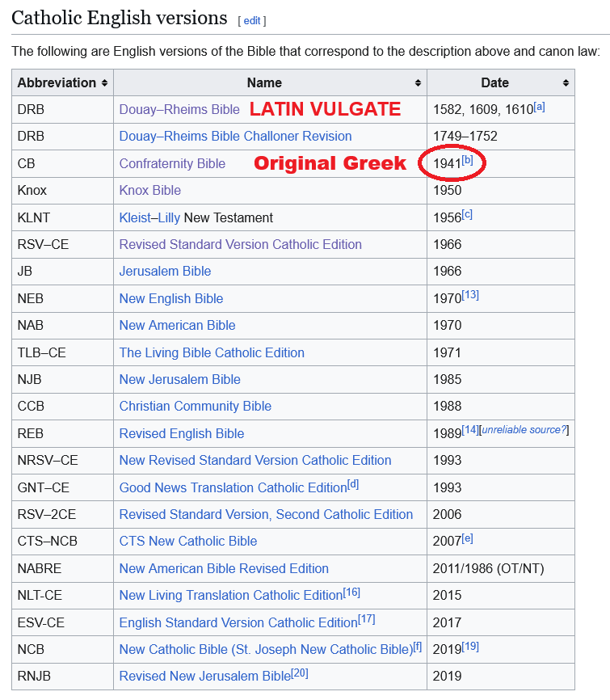
Task: Open the Jerusalem Bible link
Action: click(x=165, y=271)
